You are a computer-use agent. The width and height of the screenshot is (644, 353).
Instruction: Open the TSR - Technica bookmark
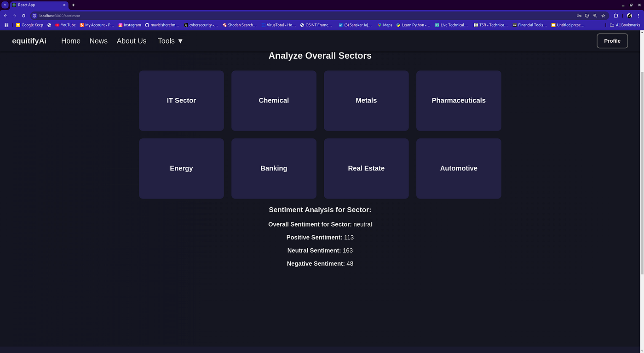pos(491,25)
